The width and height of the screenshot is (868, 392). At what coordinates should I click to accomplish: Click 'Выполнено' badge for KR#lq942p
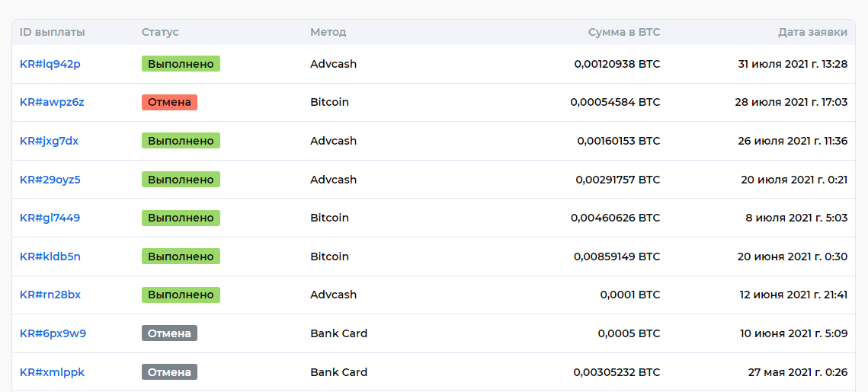click(x=181, y=64)
